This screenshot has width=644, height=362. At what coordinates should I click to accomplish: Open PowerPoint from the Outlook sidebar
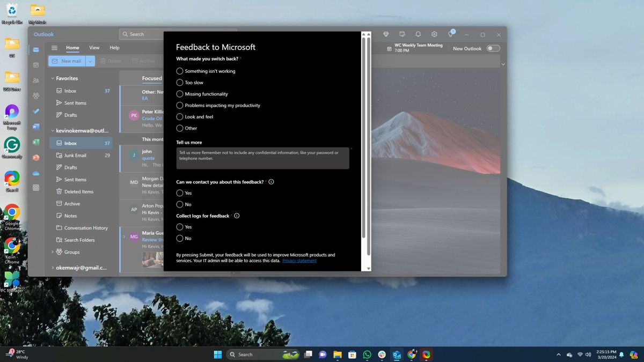pyautogui.click(x=36, y=157)
